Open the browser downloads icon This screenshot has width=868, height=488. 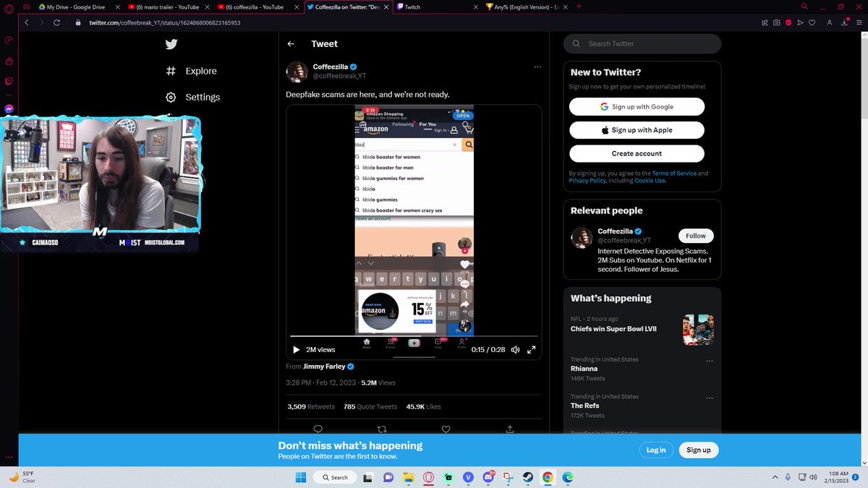(843, 22)
